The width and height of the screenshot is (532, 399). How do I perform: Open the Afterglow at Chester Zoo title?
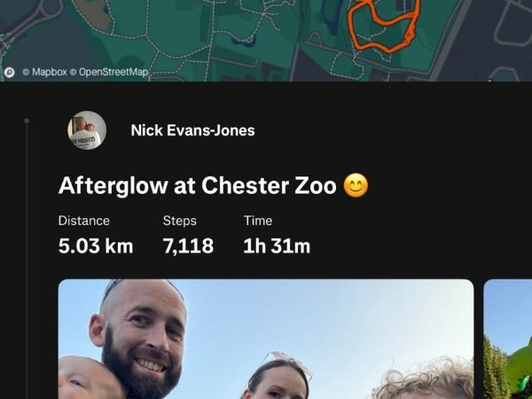click(197, 185)
